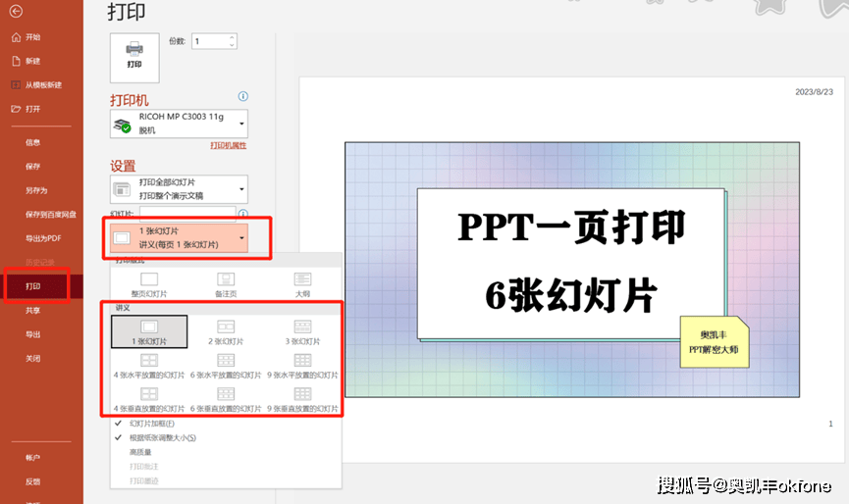The width and height of the screenshot is (849, 504).
Task: Open RICOH MP C3003 printer dropdown
Action: (241, 124)
